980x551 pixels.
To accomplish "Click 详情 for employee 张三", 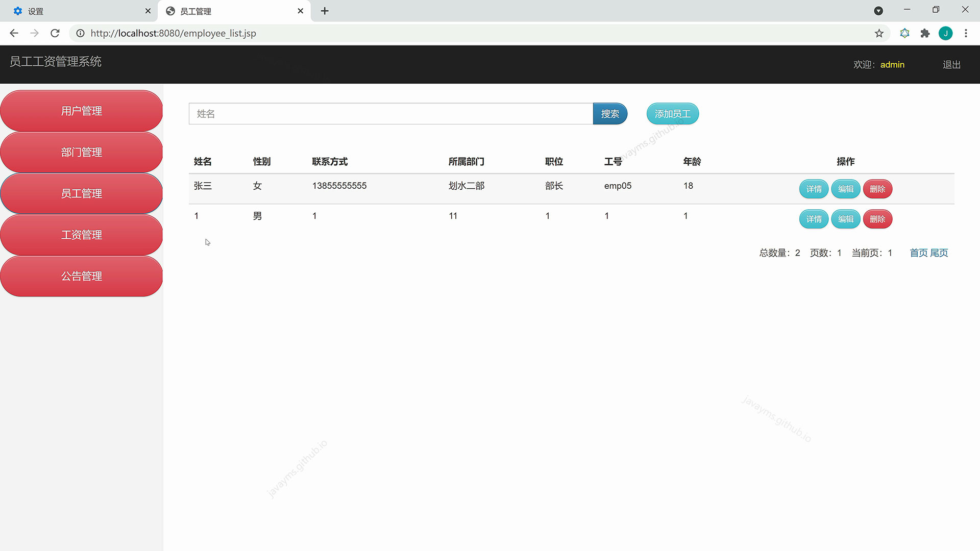I will coord(814,189).
